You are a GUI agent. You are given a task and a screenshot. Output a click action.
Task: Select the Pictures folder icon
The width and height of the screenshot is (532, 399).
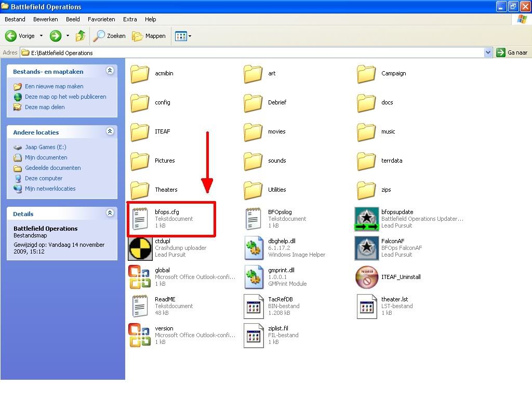click(x=140, y=161)
